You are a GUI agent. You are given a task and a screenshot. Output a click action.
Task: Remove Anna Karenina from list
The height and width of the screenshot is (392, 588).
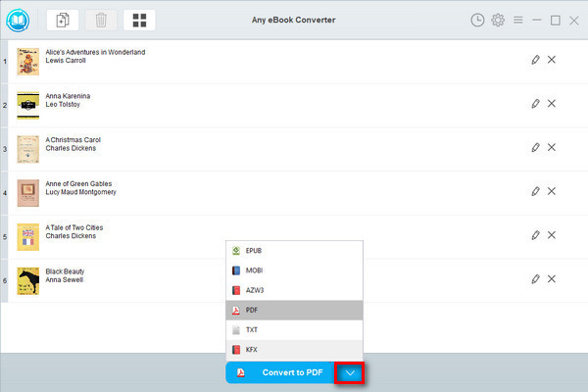coord(552,103)
